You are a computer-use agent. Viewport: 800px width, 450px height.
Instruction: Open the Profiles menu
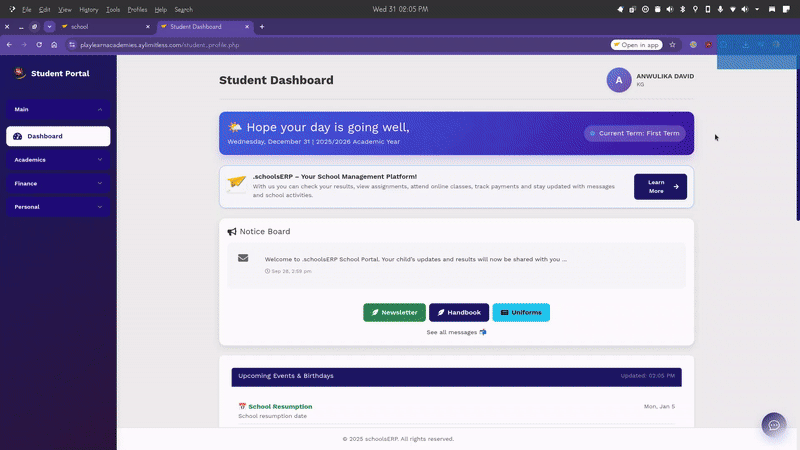(137, 9)
